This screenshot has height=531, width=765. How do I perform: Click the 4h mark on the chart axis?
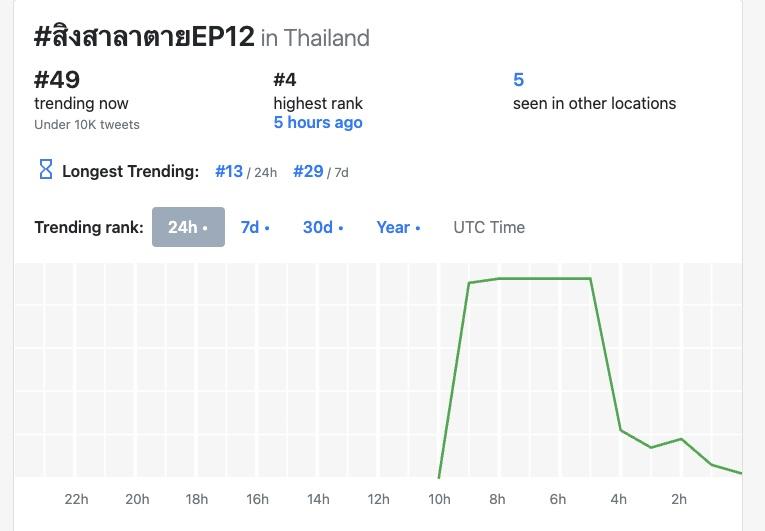pyautogui.click(x=619, y=499)
